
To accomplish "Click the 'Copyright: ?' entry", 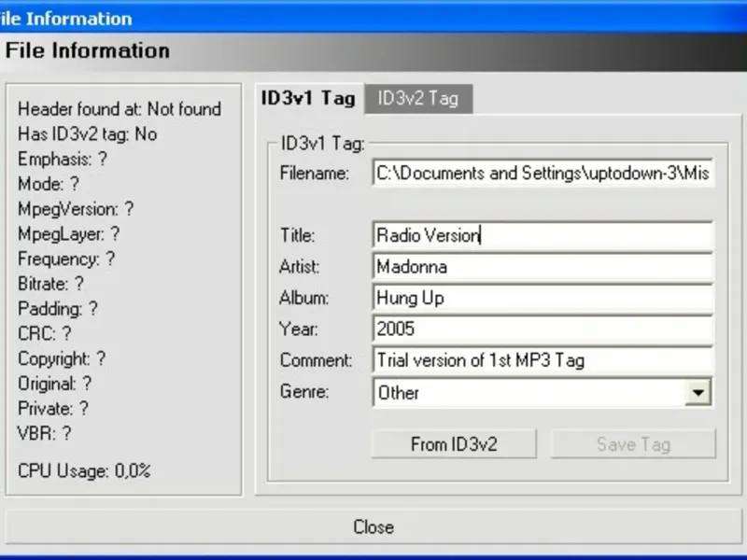I will 62,358.
